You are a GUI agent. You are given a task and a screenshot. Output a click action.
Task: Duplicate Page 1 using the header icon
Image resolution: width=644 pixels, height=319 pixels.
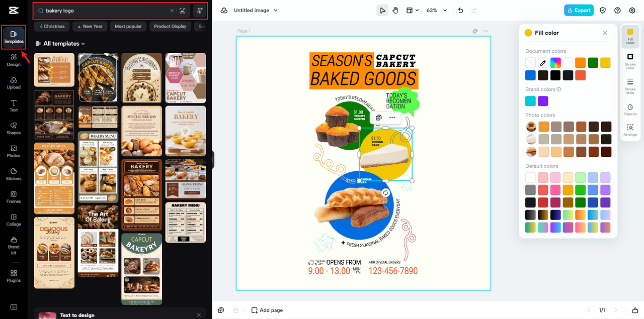475,31
